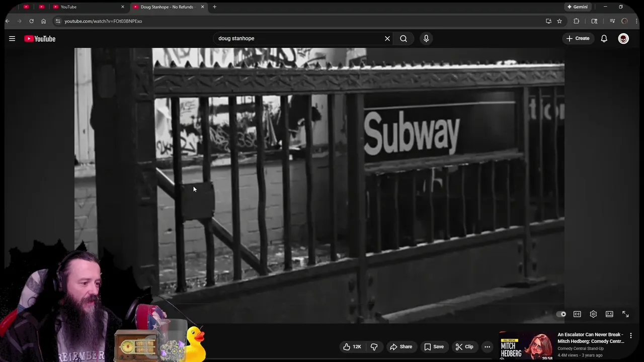Click the Create button

click(578, 38)
